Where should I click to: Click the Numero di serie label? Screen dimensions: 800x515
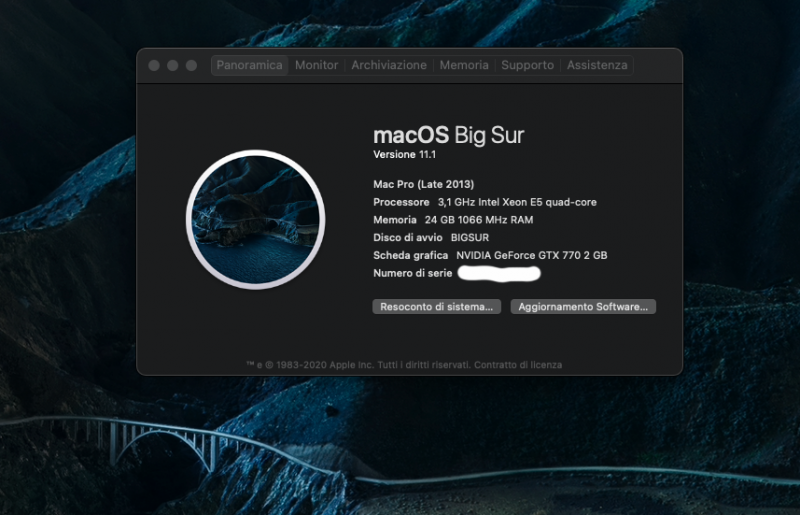(412, 273)
